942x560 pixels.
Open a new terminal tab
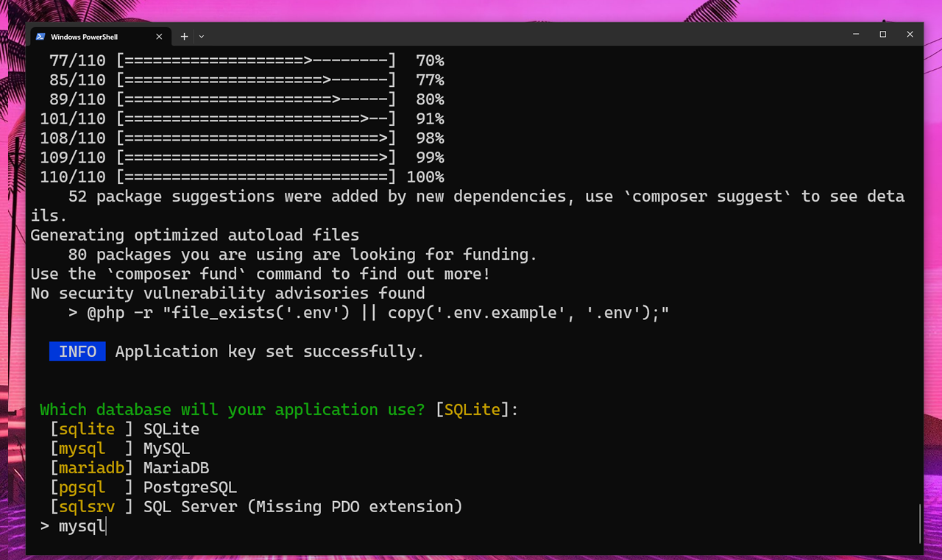[x=184, y=37]
